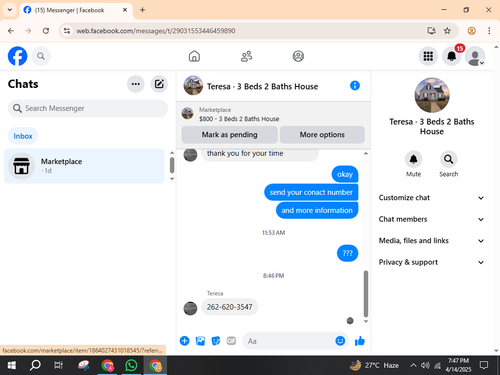This screenshot has height=375, width=500.
Task: Click the '???' message bubble
Action: [x=347, y=253]
